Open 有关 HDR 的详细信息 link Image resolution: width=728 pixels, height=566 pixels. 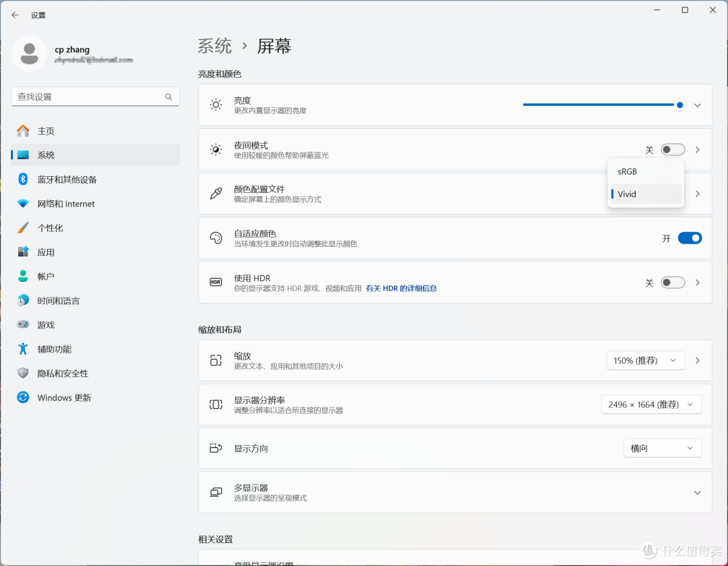pyautogui.click(x=401, y=289)
